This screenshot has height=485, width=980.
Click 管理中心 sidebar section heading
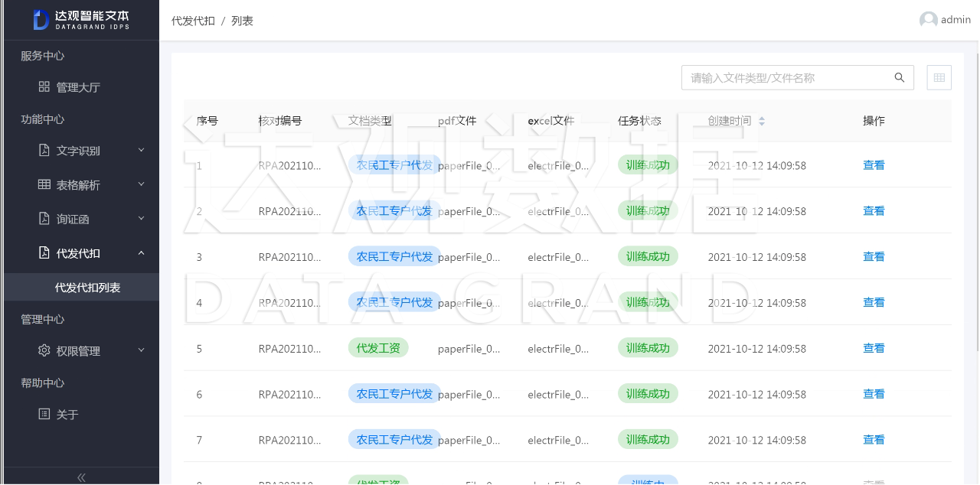tap(42, 319)
